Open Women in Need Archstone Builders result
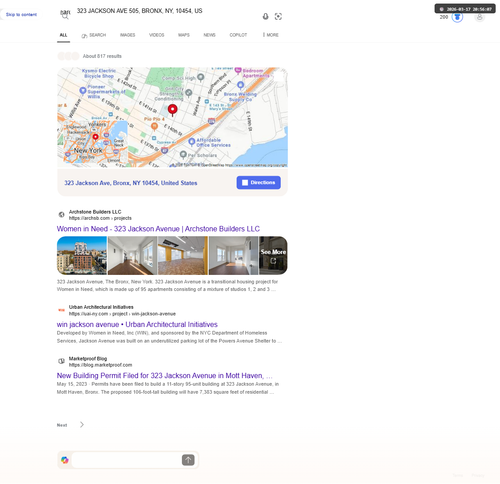500x484 pixels. tap(158, 229)
